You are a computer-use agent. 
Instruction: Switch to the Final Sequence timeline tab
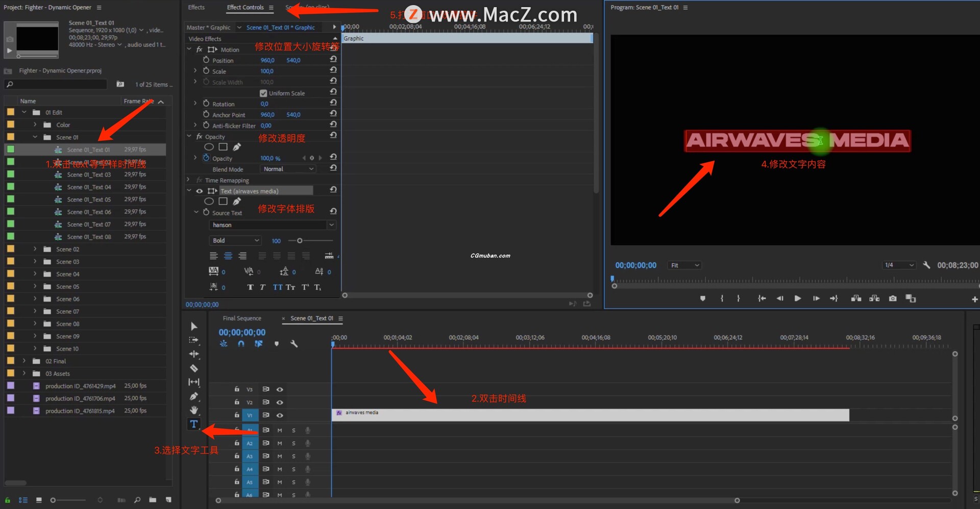pyautogui.click(x=242, y=318)
